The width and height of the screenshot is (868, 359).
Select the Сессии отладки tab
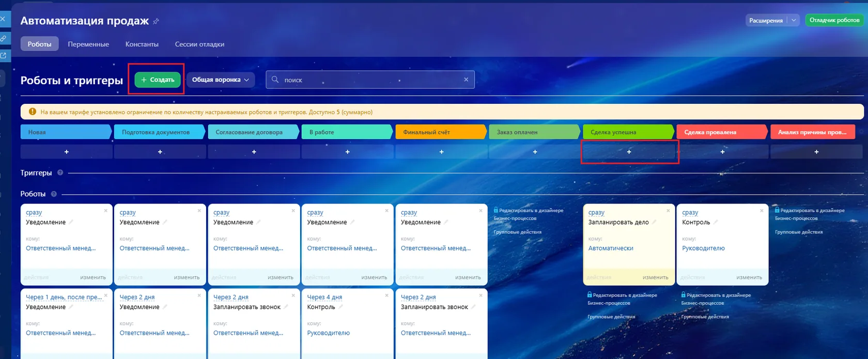(199, 44)
